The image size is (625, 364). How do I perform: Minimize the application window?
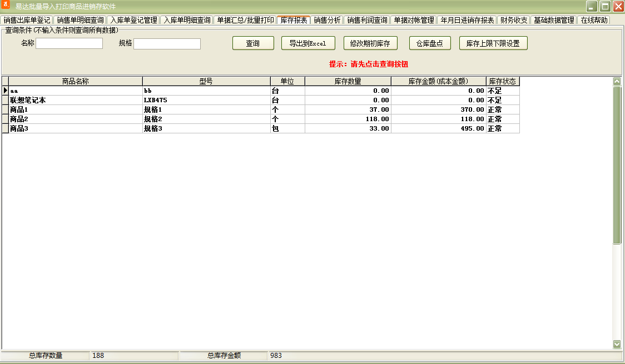point(592,6)
